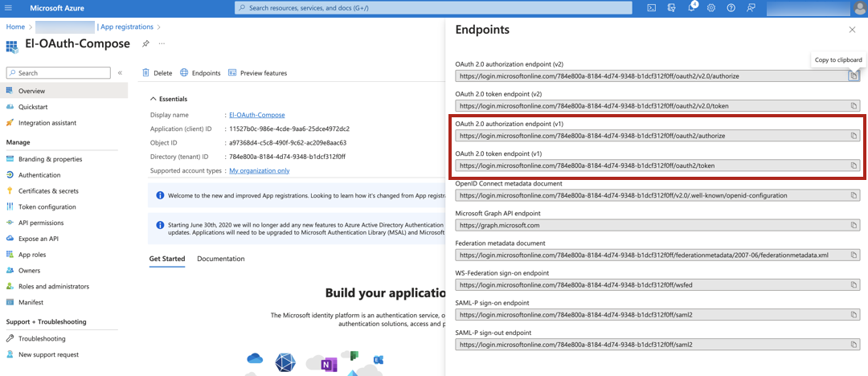868x376 pixels.
Task: Click the Microsoft Azure logo text
Action: coord(57,8)
